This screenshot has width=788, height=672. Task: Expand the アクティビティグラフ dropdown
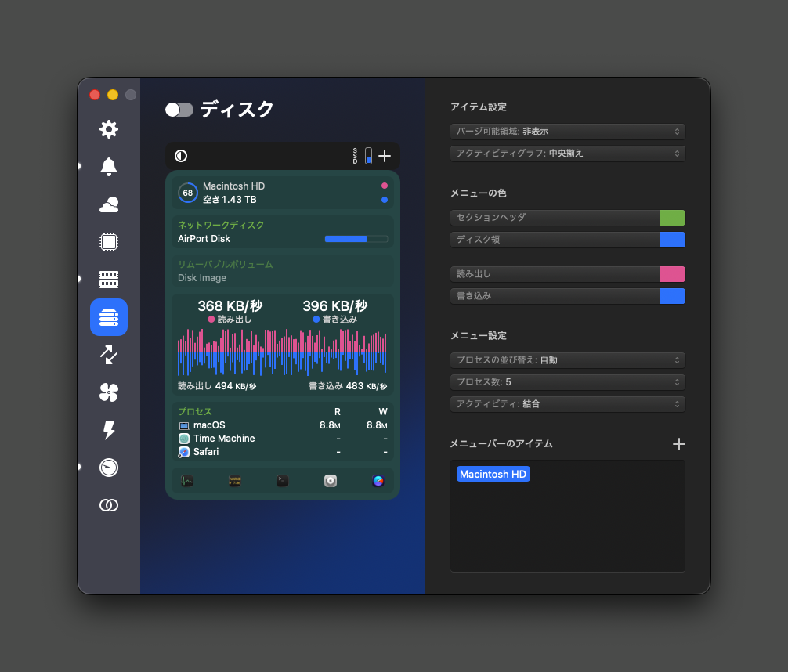[x=568, y=154]
